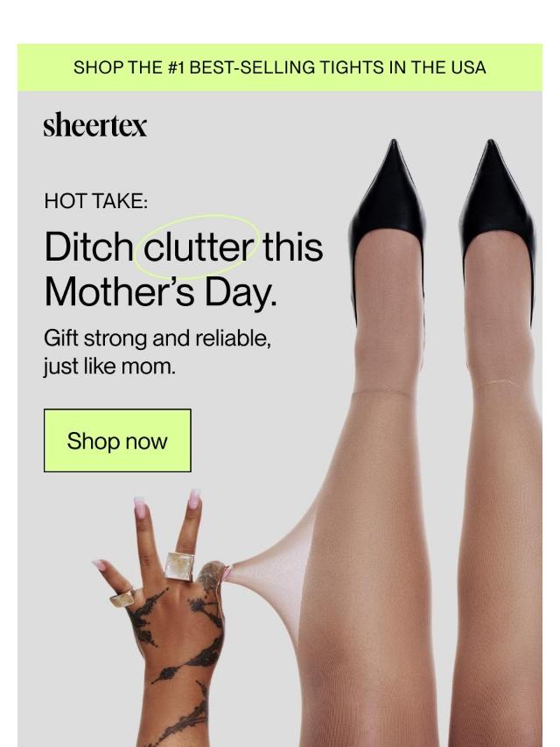Click the Gift strong and reliable text
Viewport: 560px width, 747px height.
tap(157, 339)
